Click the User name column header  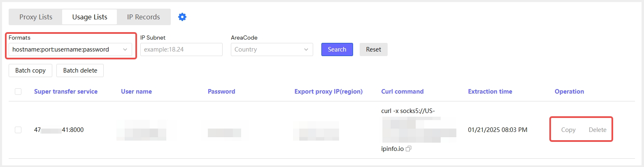click(136, 92)
